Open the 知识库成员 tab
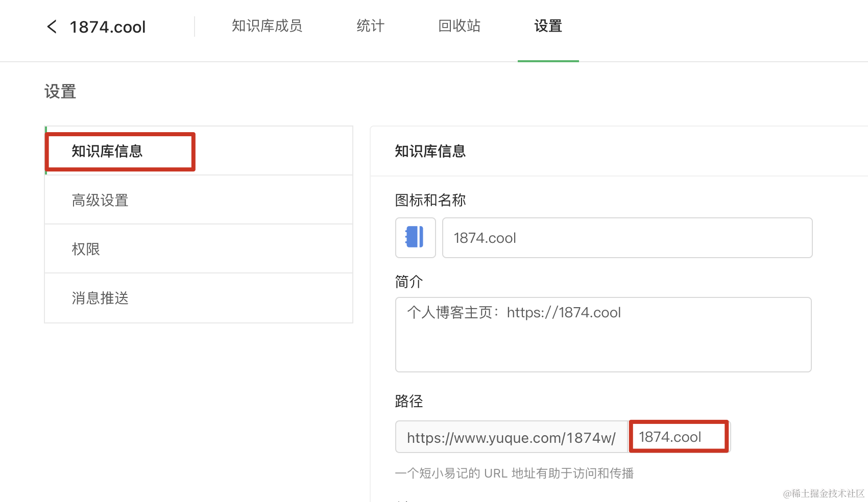This screenshot has height=502, width=868. [267, 26]
